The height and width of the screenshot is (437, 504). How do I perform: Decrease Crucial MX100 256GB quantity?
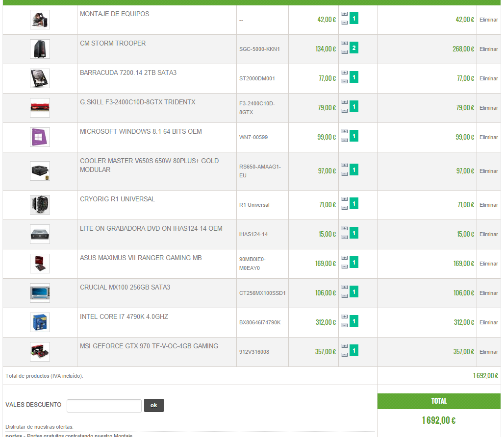(344, 296)
